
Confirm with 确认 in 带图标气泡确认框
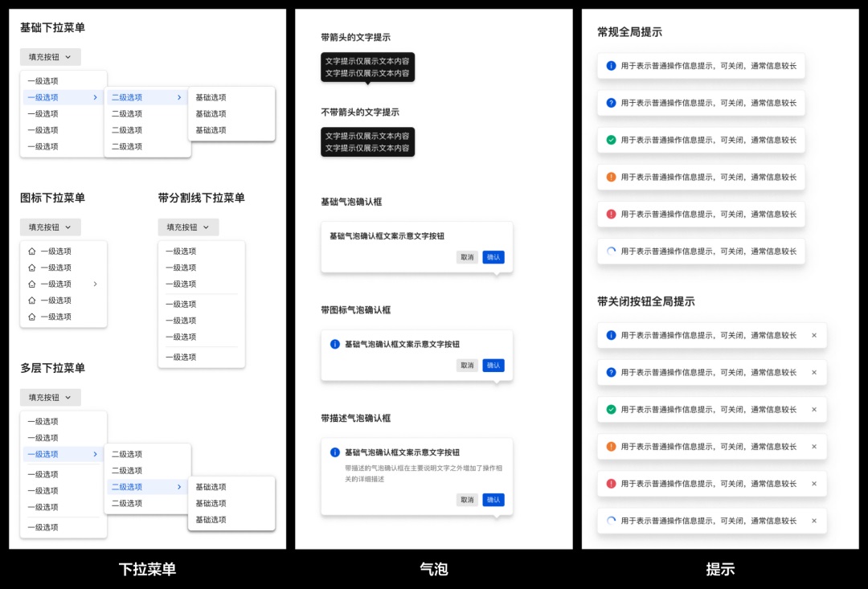(x=493, y=366)
